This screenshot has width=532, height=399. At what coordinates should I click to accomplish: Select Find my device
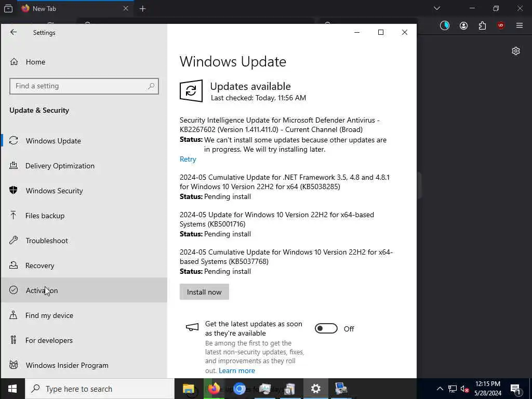pyautogui.click(x=84, y=315)
